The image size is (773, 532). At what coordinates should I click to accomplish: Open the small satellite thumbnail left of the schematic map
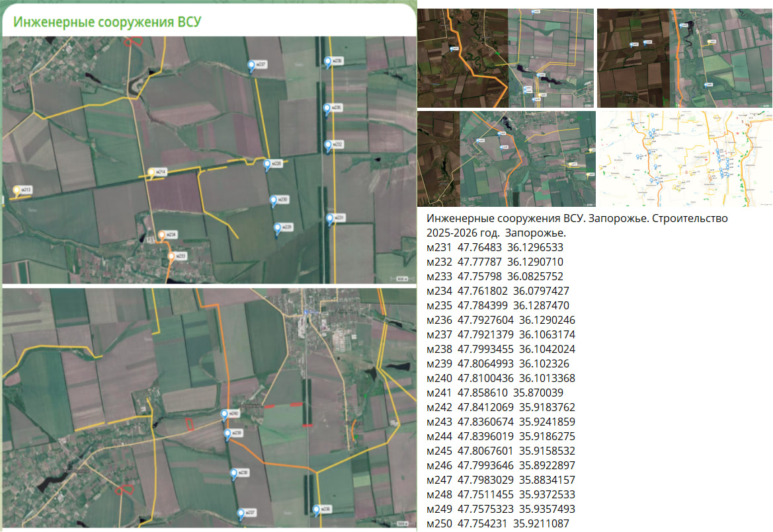pyautogui.click(x=507, y=159)
